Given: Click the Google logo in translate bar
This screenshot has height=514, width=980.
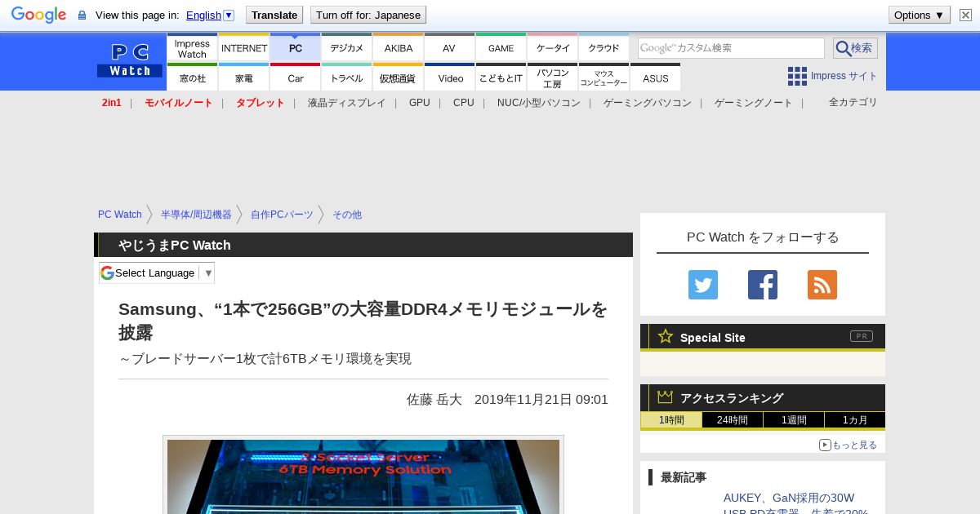Looking at the screenshot, I should 38,15.
